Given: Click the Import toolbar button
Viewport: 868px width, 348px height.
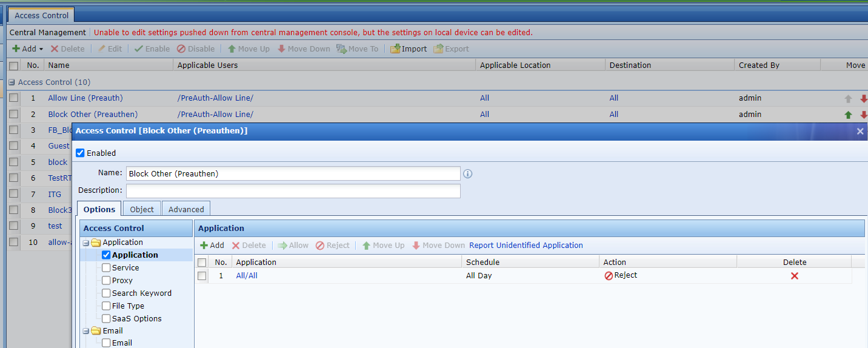Looking at the screenshot, I should [409, 49].
